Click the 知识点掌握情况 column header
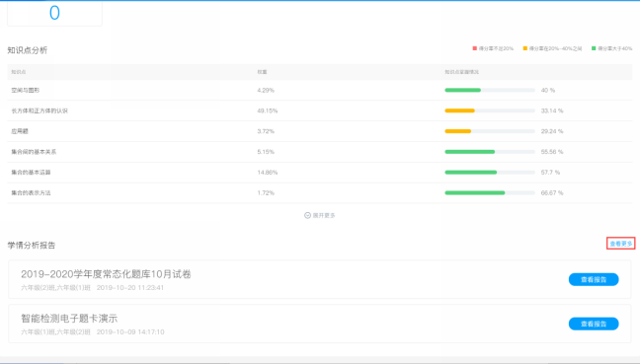The height and width of the screenshot is (364, 641). coord(461,72)
